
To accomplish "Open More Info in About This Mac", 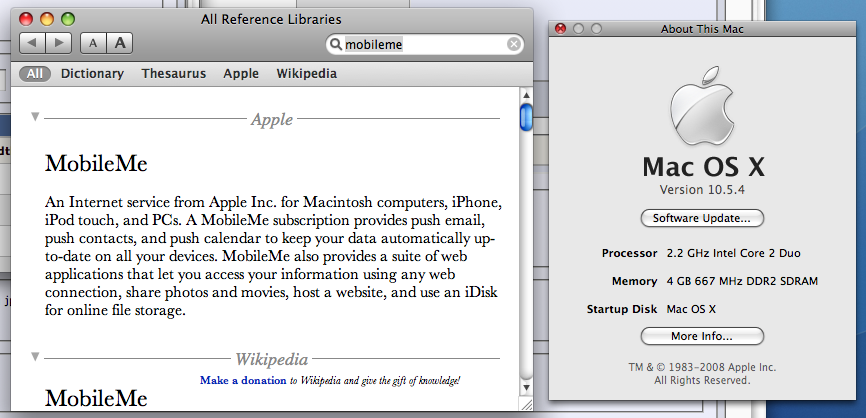I will (702, 336).
